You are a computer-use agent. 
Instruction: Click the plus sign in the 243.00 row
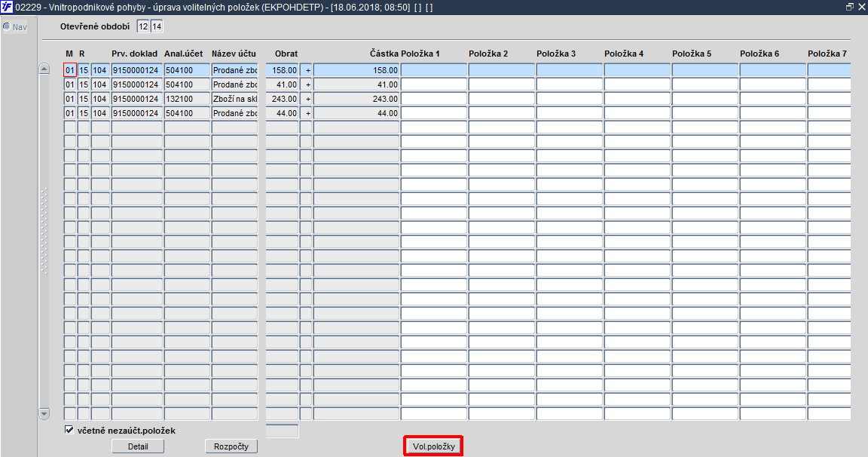tap(307, 99)
